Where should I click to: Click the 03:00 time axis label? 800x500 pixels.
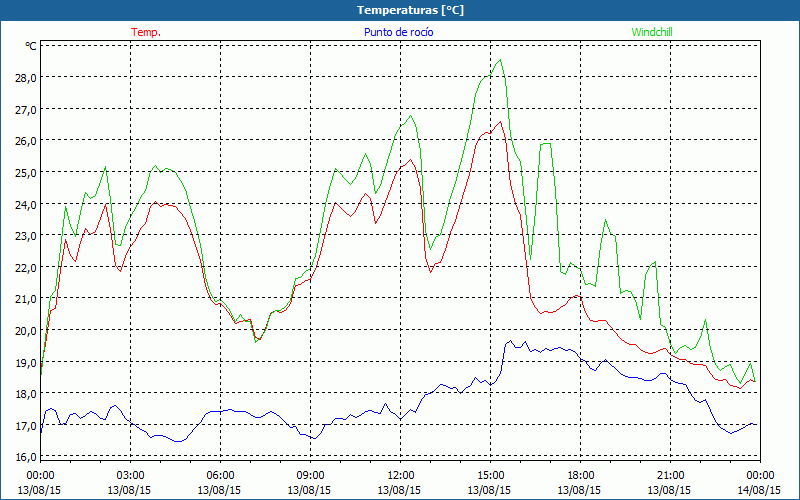pos(130,476)
